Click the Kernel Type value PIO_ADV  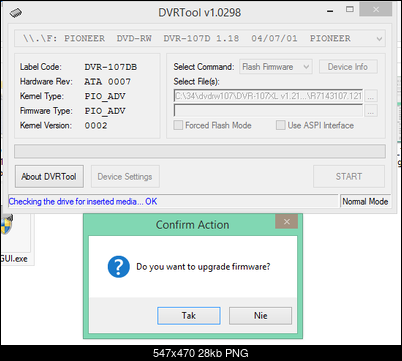(105, 96)
